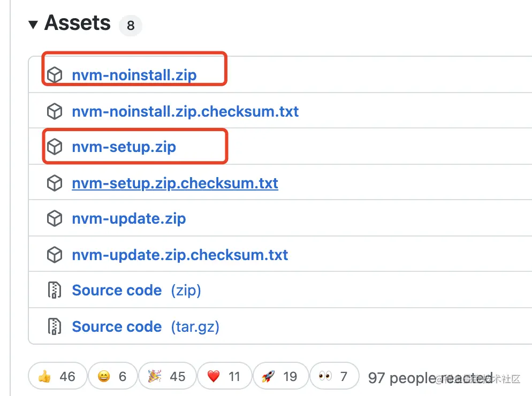
Task: Open nvm-update.zip.checksum.txt link
Action: [180, 255]
